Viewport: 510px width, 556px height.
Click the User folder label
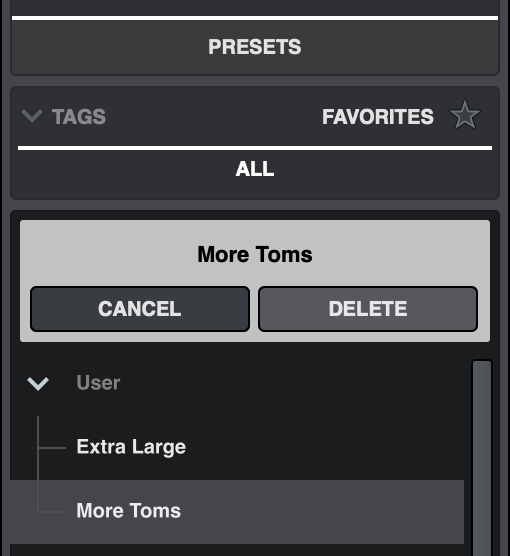tap(98, 383)
